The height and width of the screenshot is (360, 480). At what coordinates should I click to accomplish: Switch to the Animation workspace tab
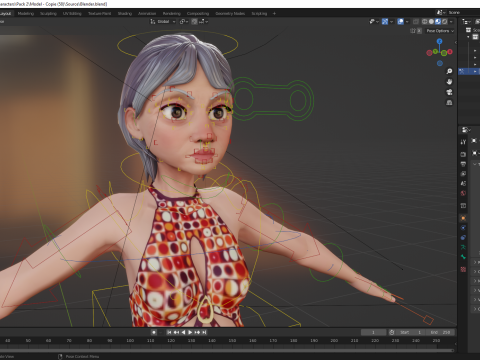coord(147,14)
